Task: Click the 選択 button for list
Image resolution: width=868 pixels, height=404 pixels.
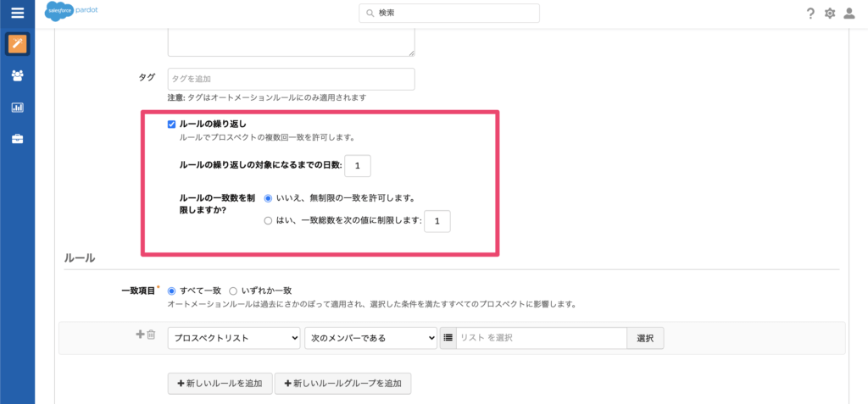Action: [x=645, y=338]
